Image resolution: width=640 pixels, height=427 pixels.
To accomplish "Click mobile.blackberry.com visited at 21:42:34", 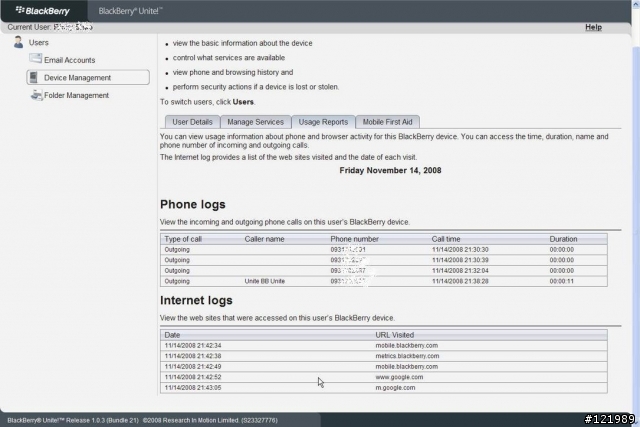I will pos(407,345).
